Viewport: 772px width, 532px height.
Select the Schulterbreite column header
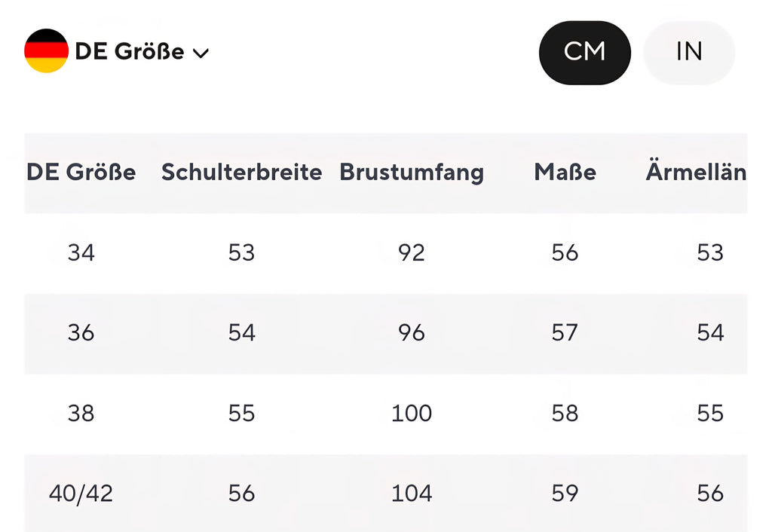click(x=242, y=173)
